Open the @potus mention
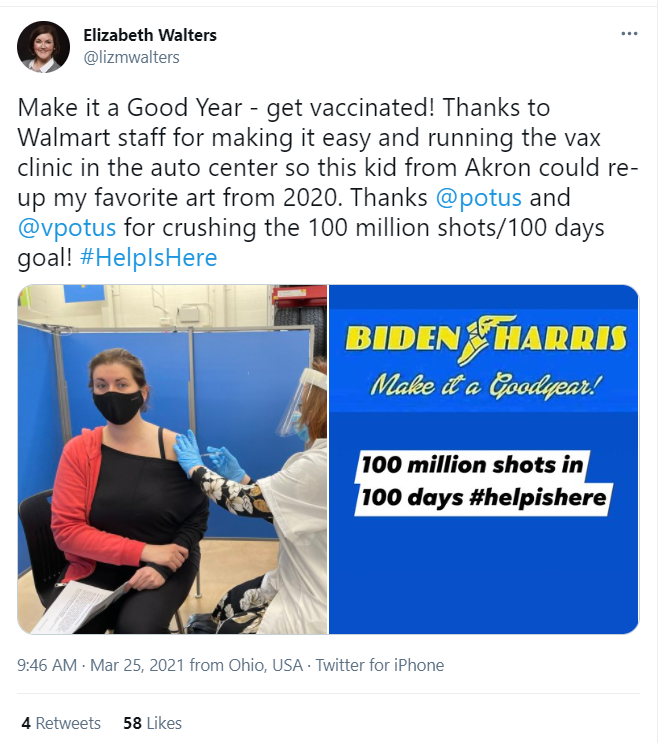This screenshot has width=660, height=743. pyautogui.click(x=479, y=198)
